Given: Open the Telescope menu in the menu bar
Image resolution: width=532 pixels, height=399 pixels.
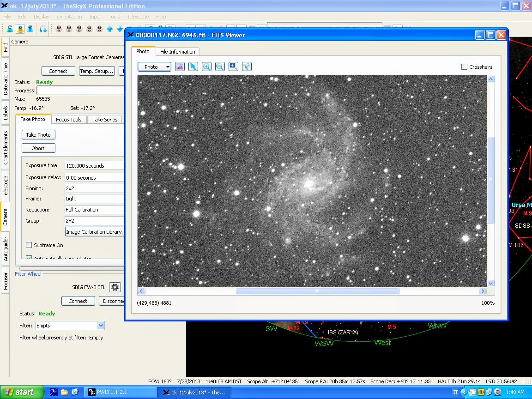Looking at the screenshot, I should coord(138,17).
